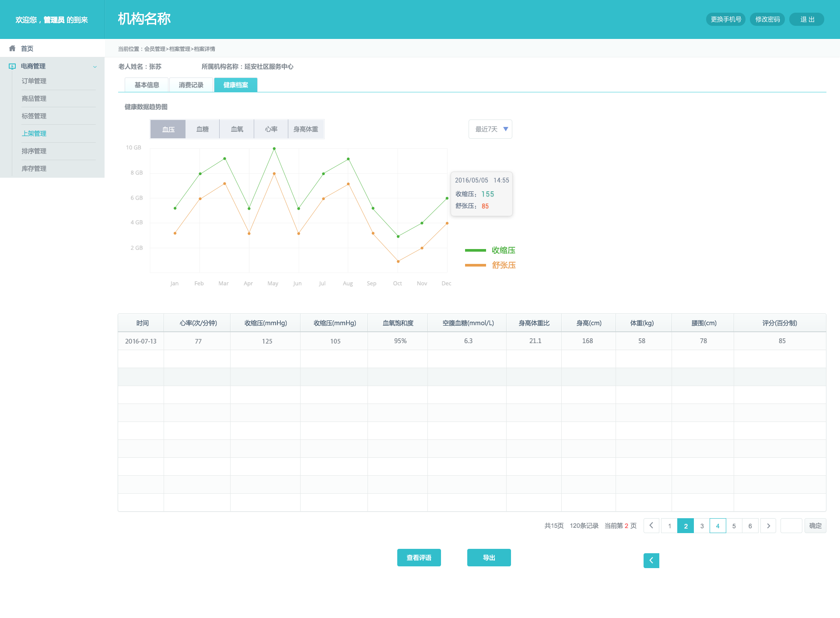Click the 血氧饱和度 column header
This screenshot has width=840, height=618.
pyautogui.click(x=398, y=323)
